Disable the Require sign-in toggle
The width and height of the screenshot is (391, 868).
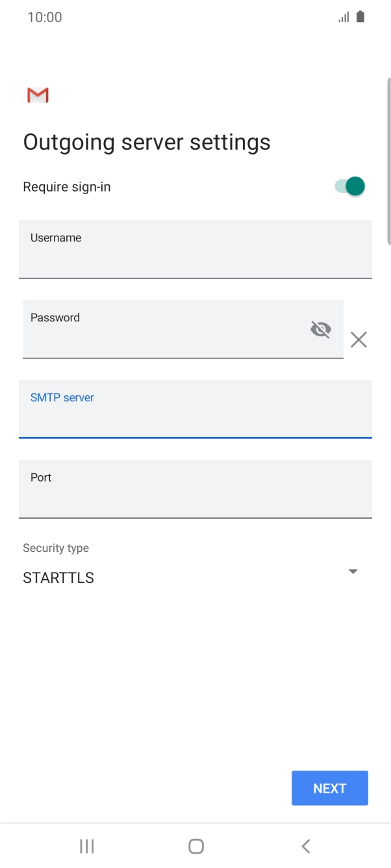[348, 186]
